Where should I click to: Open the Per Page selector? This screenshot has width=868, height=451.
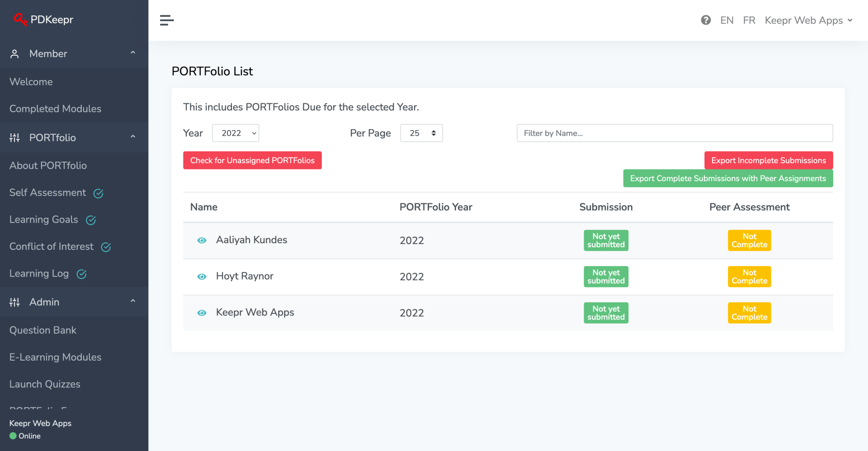coord(421,133)
